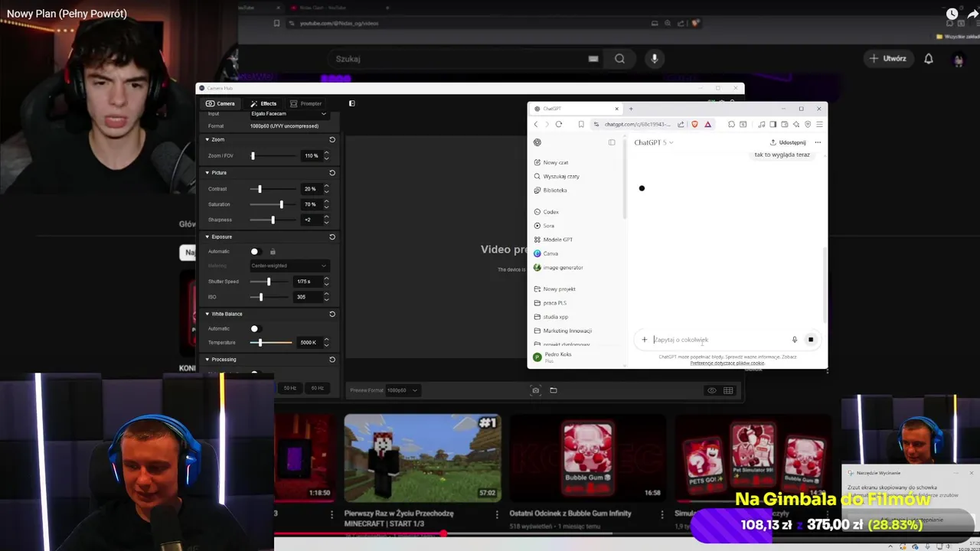
Task: Click the ChatGPT logo in sidebar
Action: [537, 142]
